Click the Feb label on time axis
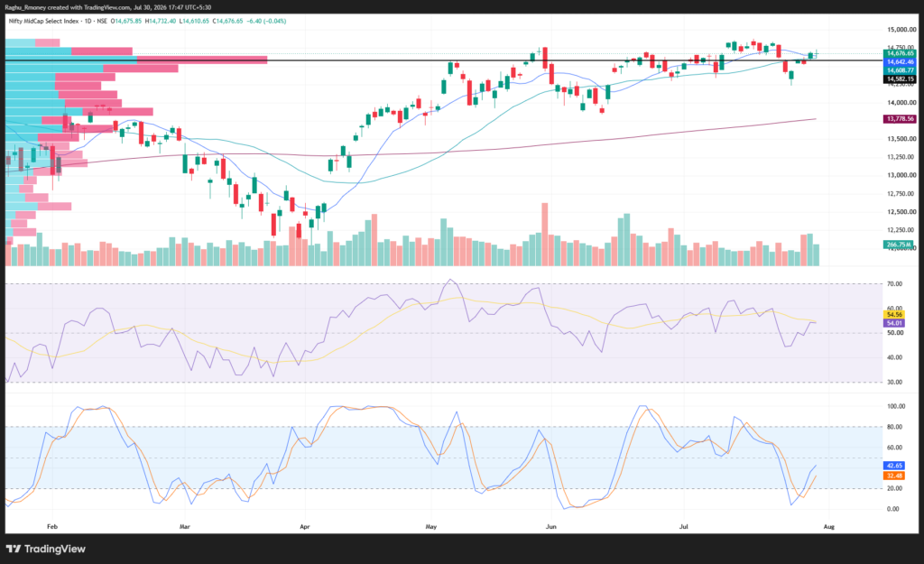 (52, 527)
